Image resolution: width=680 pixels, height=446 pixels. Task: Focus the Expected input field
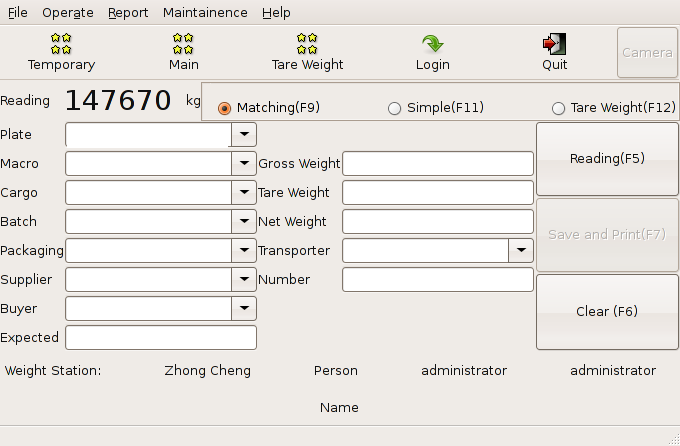coord(160,338)
